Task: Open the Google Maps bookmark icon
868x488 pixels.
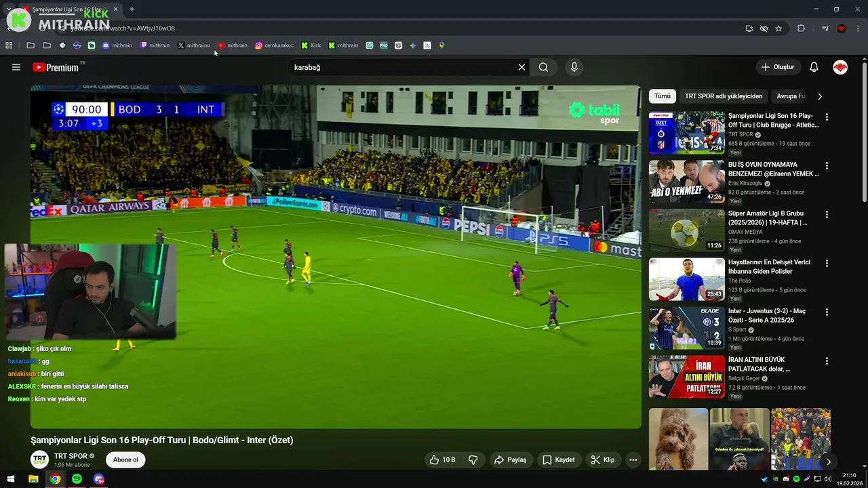Action: coord(441,45)
